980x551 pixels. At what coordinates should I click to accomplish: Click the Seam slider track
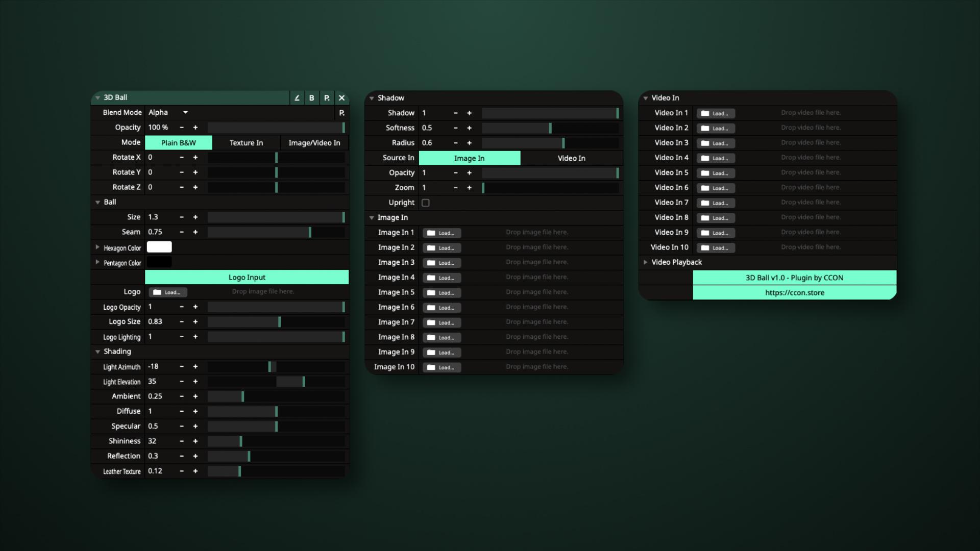(276, 233)
